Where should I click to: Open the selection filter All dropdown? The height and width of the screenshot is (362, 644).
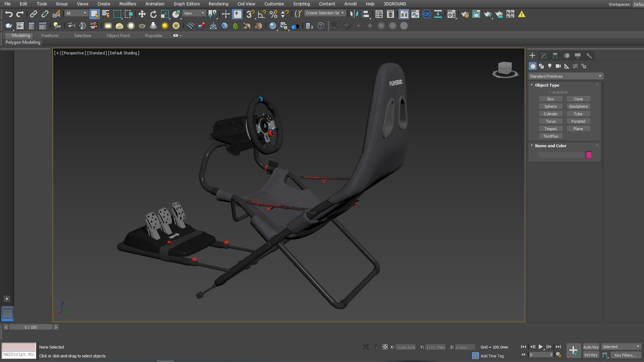tap(76, 13)
